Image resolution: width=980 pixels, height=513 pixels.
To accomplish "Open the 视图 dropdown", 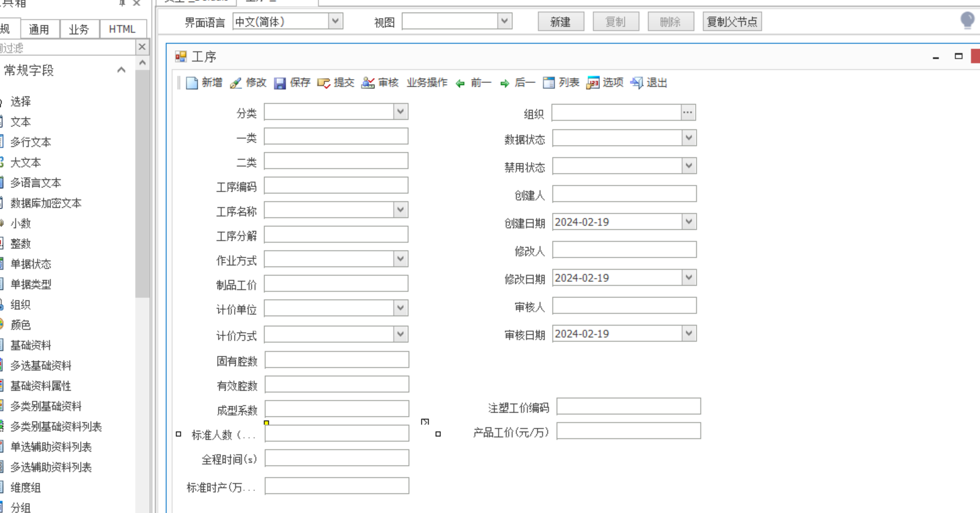I will (x=505, y=21).
